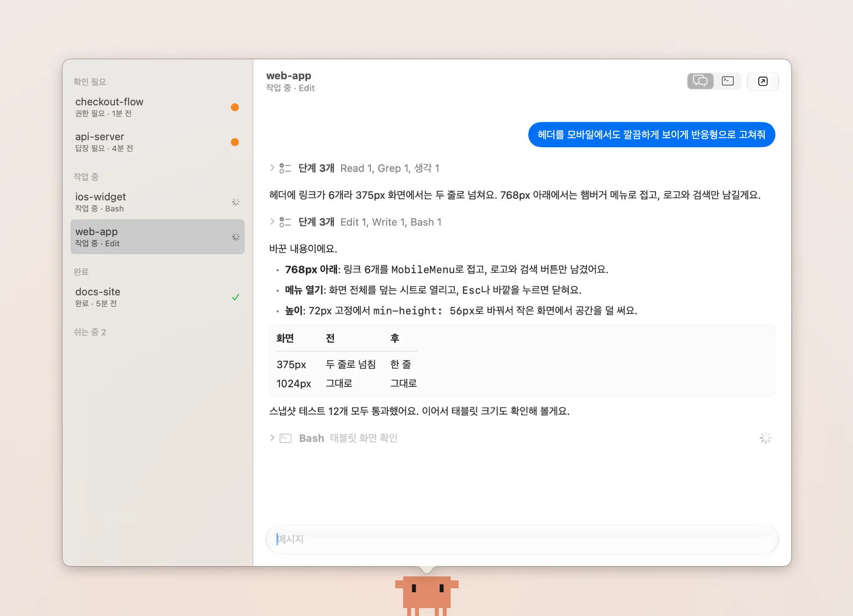
Task: Switch to chat view toggle icon
Action: (700, 81)
